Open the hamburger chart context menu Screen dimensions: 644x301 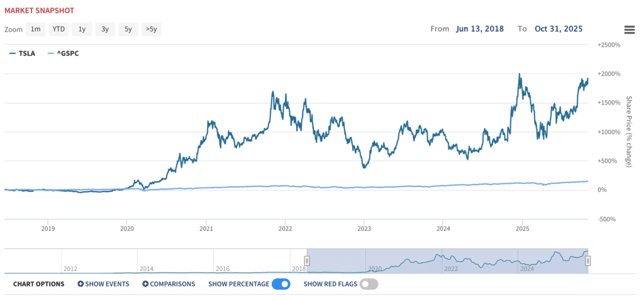click(629, 30)
